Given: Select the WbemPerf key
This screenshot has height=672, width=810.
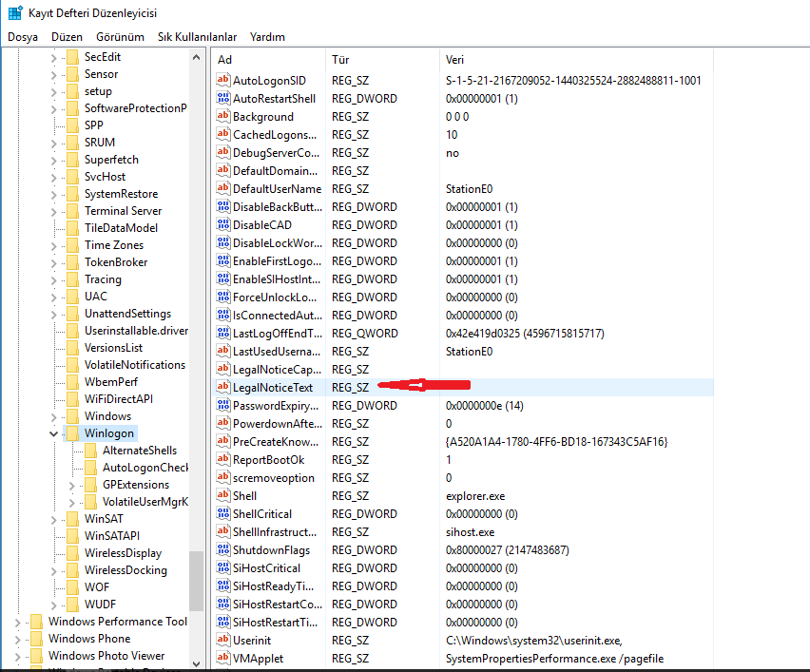Looking at the screenshot, I should pyautogui.click(x=111, y=382).
